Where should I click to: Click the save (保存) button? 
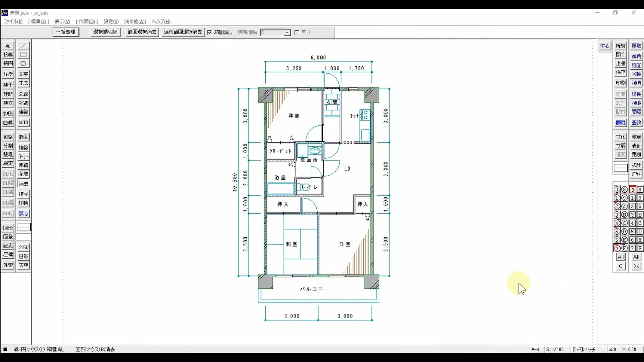621,73
